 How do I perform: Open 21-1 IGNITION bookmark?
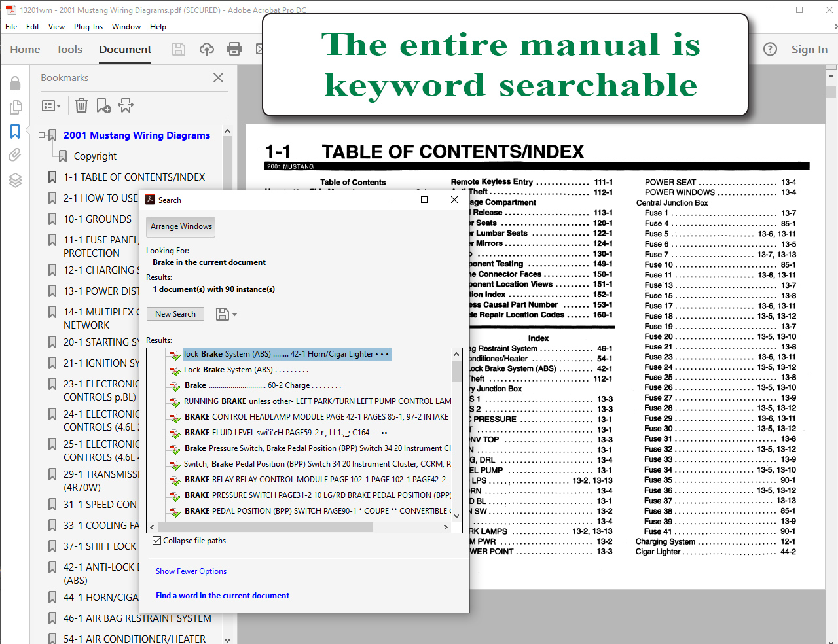coord(101,363)
